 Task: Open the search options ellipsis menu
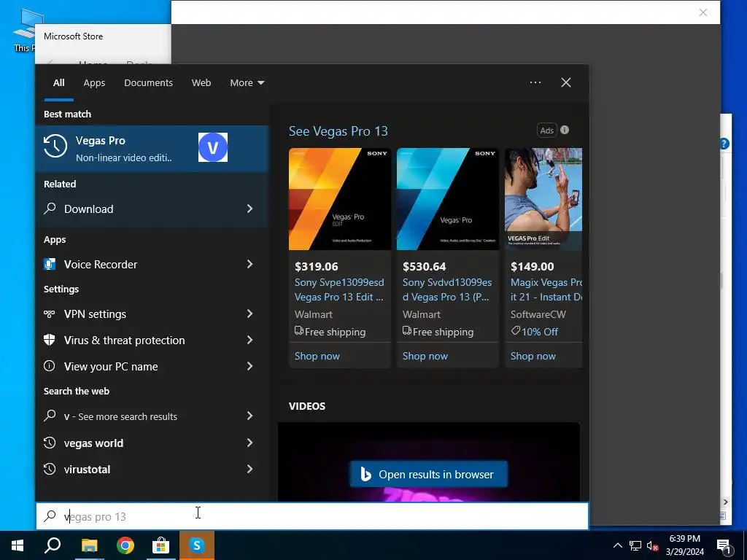(x=535, y=82)
